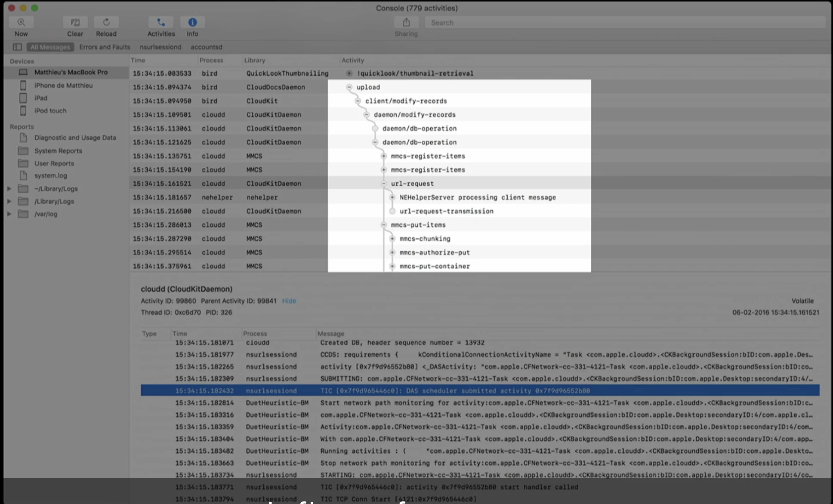Click the Reload icon

pyautogui.click(x=106, y=22)
